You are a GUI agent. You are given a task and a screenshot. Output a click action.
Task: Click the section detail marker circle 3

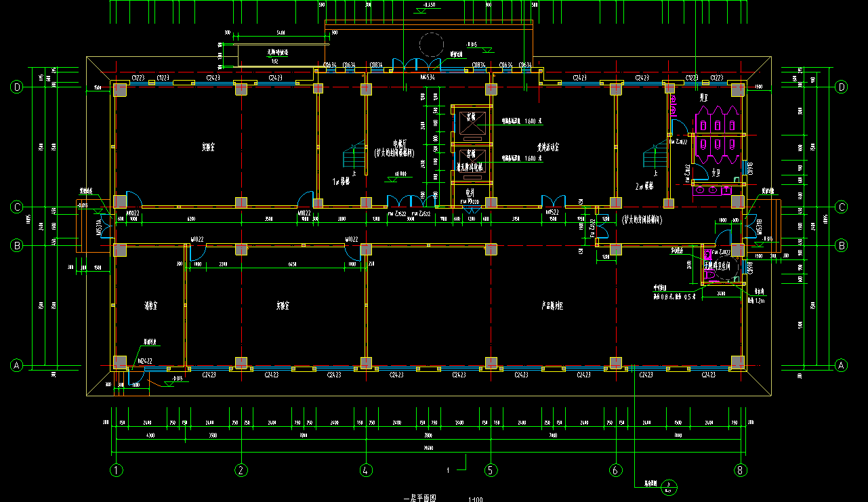tap(669, 484)
